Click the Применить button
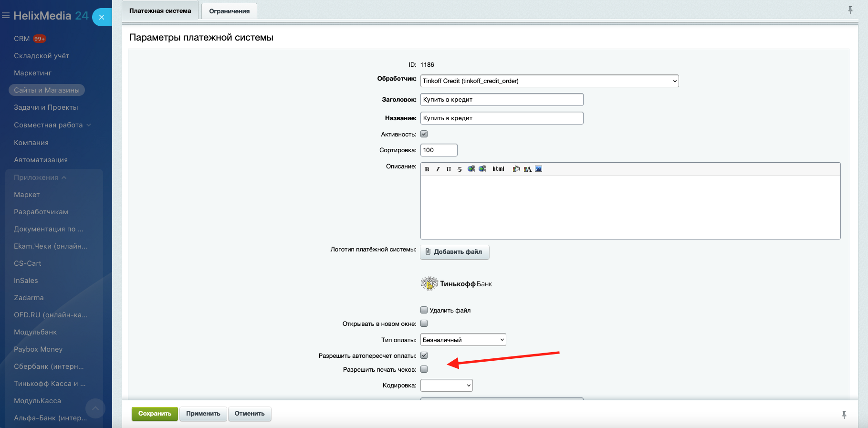868x428 pixels. point(203,414)
